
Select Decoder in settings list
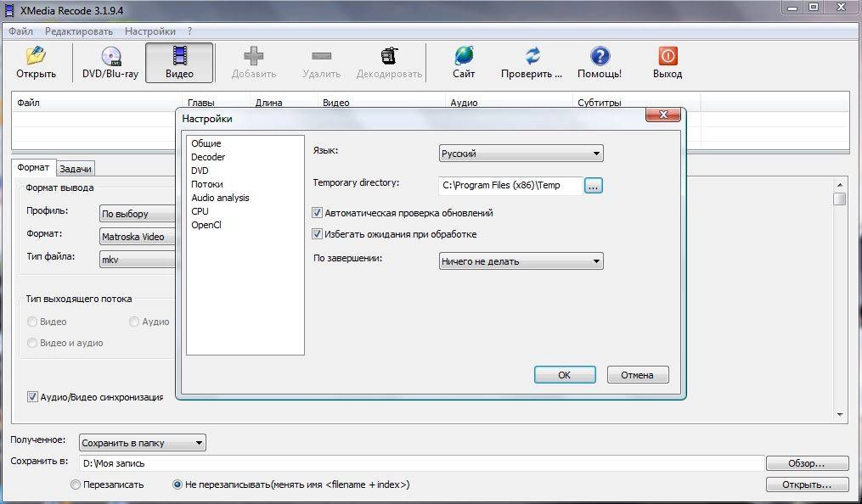coord(208,157)
